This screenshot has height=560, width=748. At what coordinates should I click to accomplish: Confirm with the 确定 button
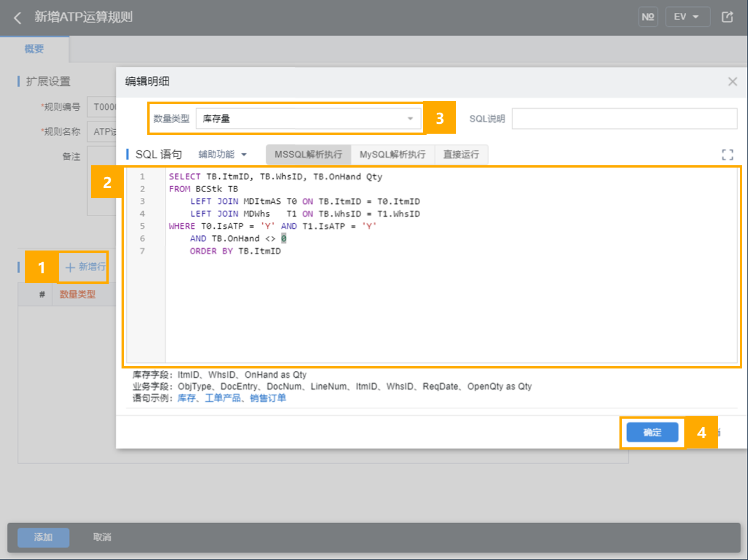[652, 432]
